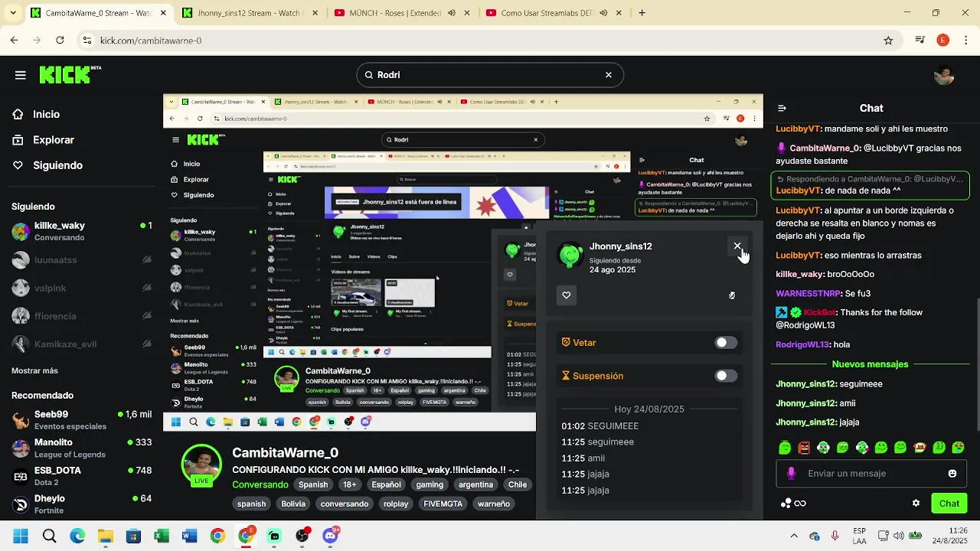This screenshot has width=980, height=551.
Task: Click the CambitaWarne_0 live avatar
Action: 201,465
